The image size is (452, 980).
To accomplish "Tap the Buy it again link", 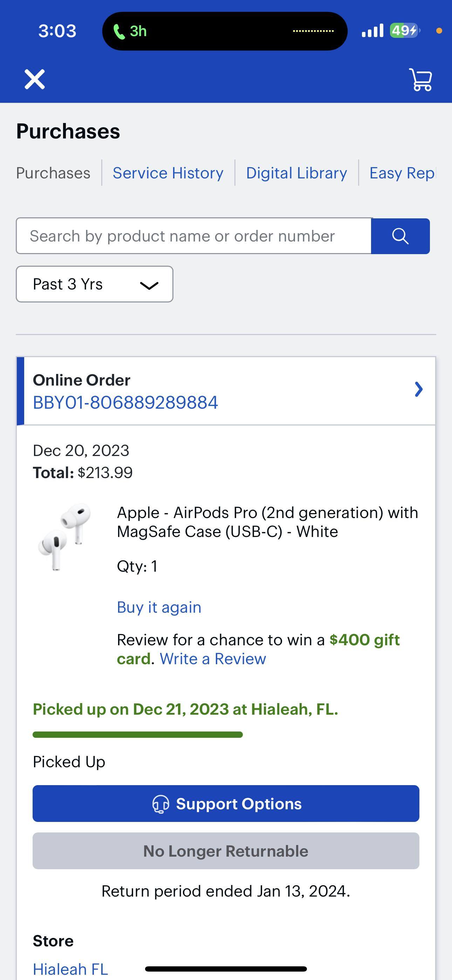I will coord(159,607).
